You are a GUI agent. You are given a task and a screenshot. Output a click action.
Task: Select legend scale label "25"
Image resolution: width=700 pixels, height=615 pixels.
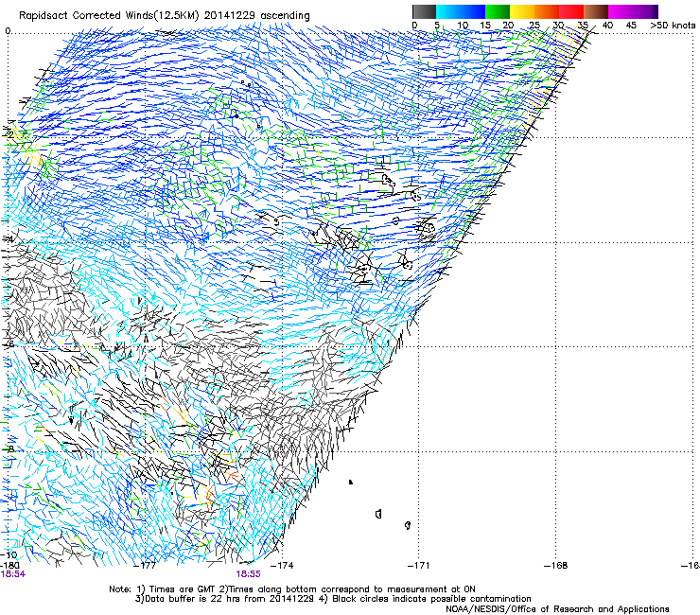pyautogui.click(x=534, y=26)
